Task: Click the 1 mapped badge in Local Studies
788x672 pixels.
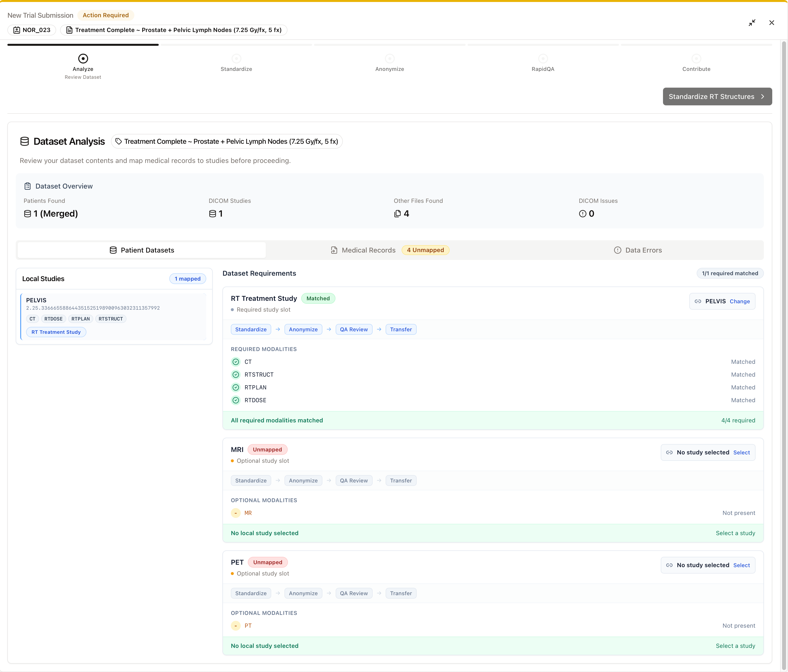Action: (x=188, y=279)
